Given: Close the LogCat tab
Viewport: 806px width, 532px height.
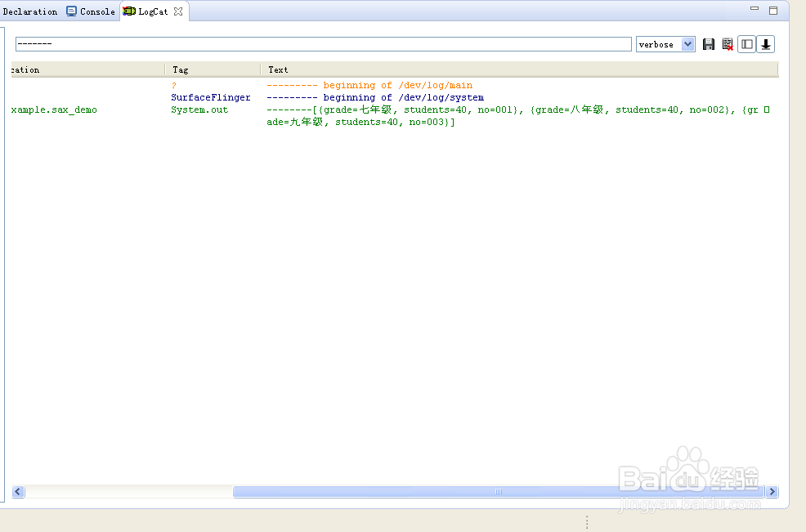Looking at the screenshot, I should tap(178, 11).
